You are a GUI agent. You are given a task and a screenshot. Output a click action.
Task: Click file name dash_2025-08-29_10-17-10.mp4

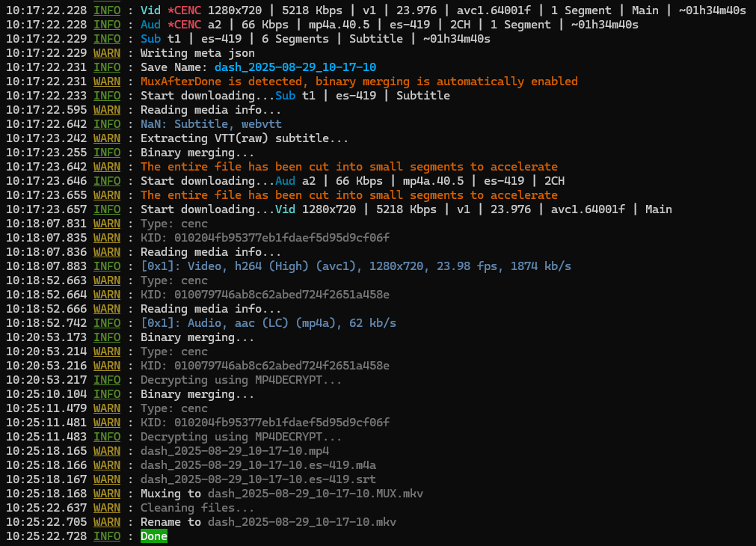point(234,450)
